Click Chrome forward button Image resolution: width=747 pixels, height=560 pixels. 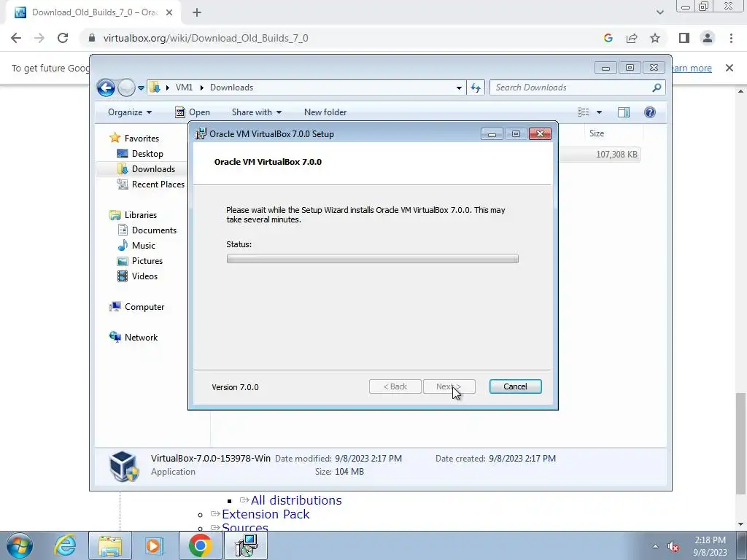click(39, 38)
